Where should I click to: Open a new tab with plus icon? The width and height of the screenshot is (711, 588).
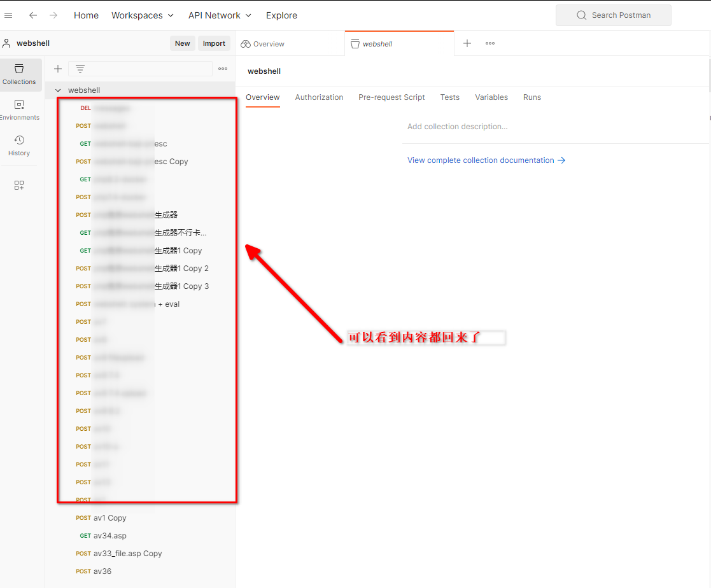(467, 43)
